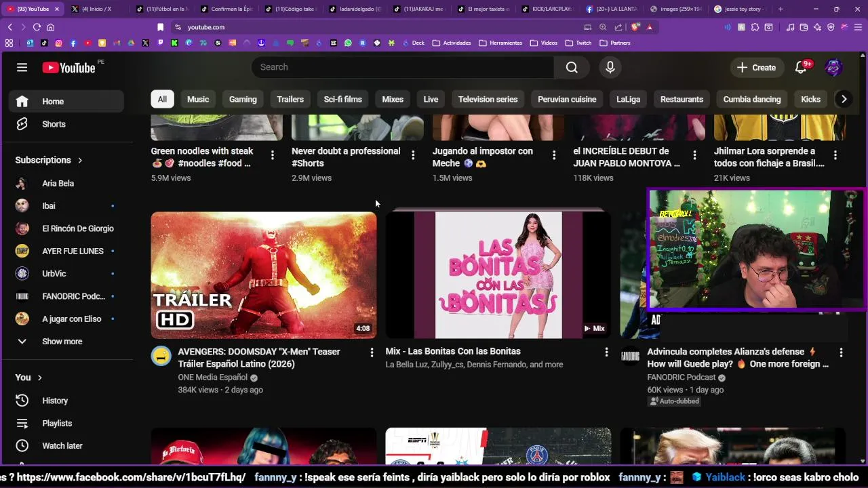Open options for the JUAN PABLO MONTOYA video

click(x=694, y=155)
